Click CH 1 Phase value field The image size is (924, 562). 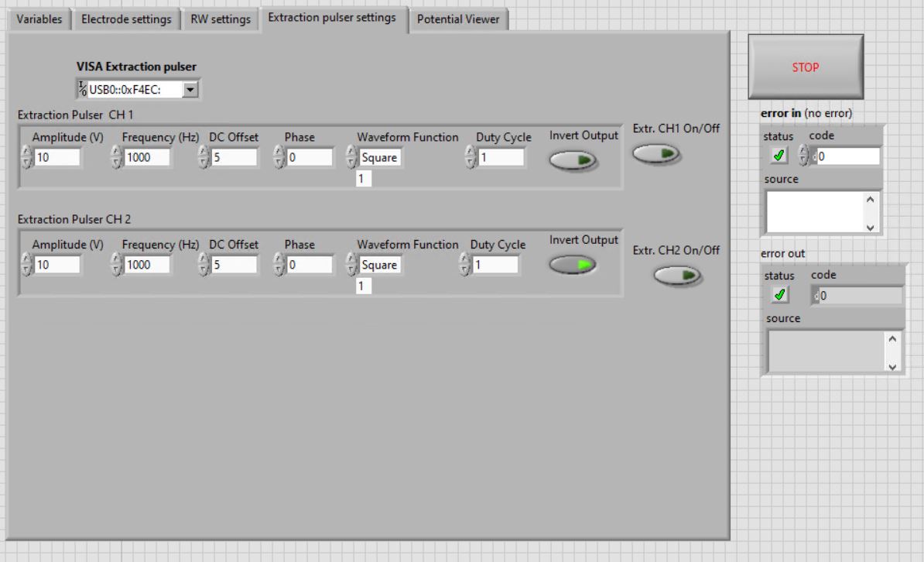pyautogui.click(x=310, y=157)
